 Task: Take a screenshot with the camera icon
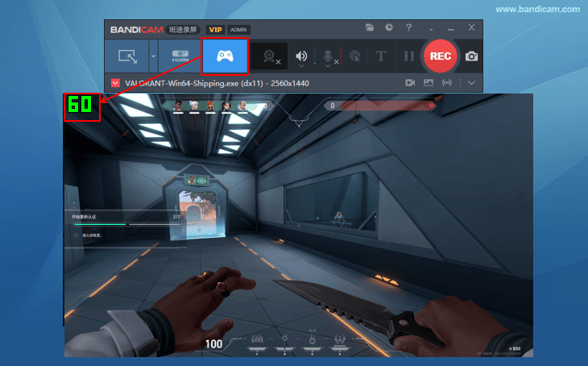471,56
